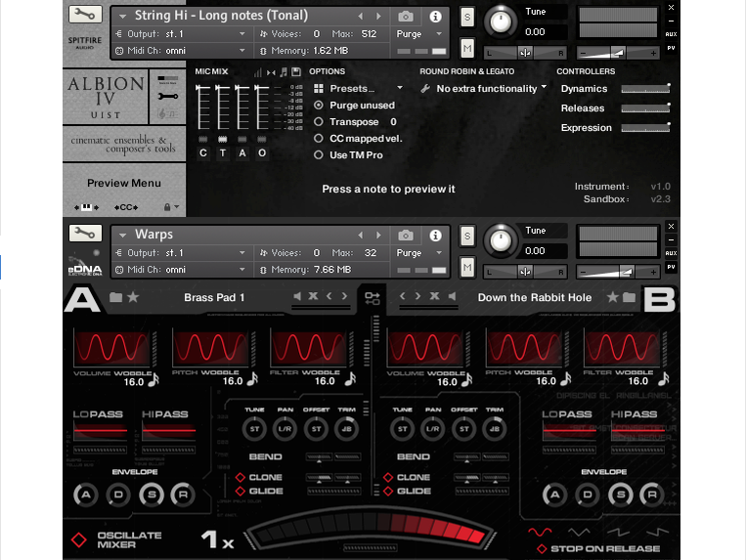This screenshot has width=746, height=560.
Task: Open the Preview Menu
Action: [x=124, y=183]
